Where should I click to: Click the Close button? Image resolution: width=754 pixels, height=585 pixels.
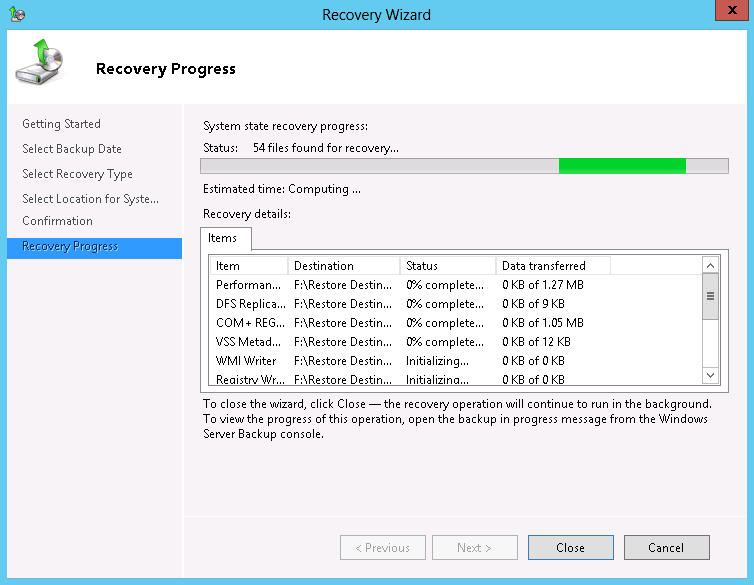[570, 548]
